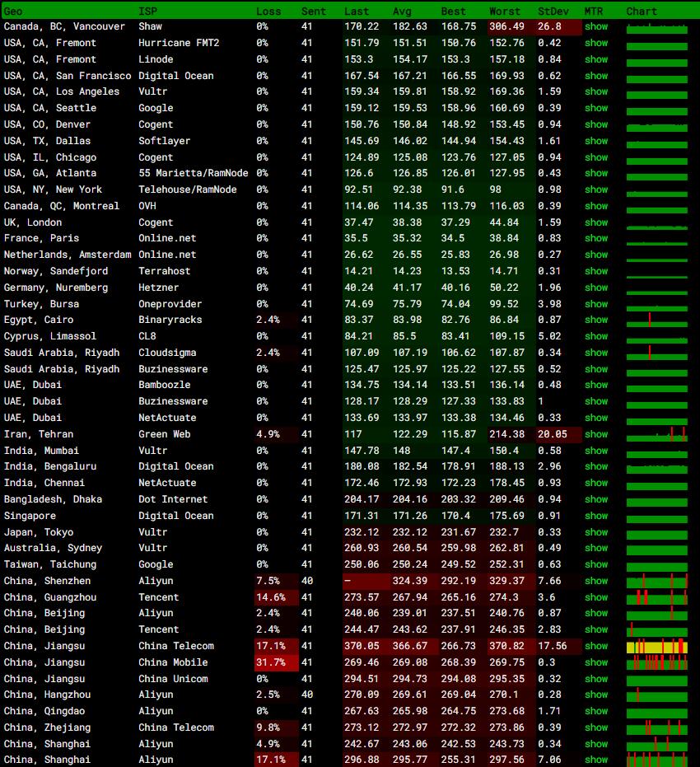
Task: Select Hurricane FMT2 ISP cell
Action: (x=179, y=43)
